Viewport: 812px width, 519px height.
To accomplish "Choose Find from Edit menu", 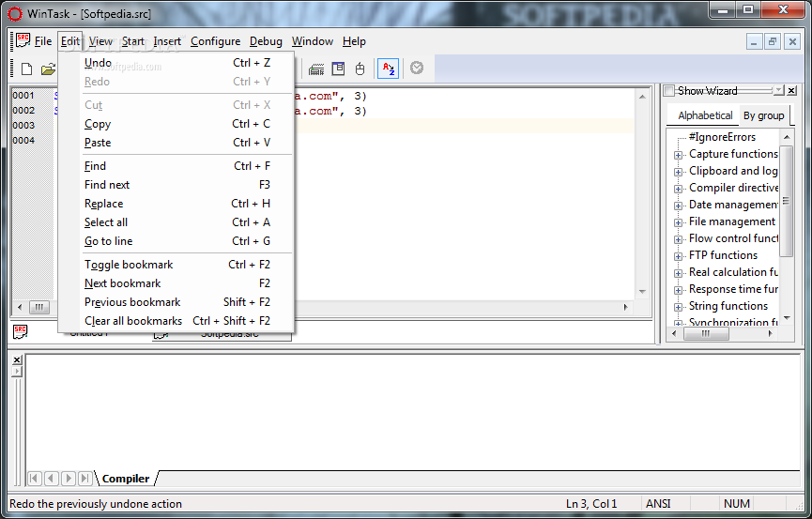I will (x=177, y=166).
